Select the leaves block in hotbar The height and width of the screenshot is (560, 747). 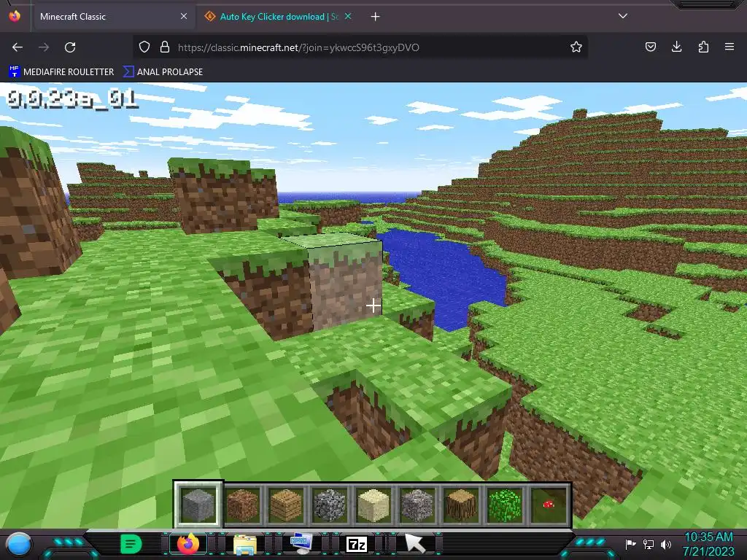click(505, 505)
